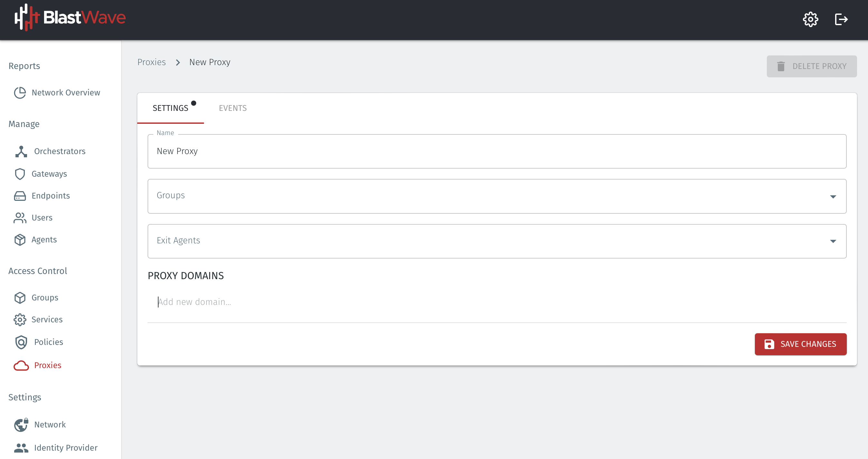Screen dimensions: 868x459
Task: Select the Network Overview sidebar icon
Action: coord(20,93)
